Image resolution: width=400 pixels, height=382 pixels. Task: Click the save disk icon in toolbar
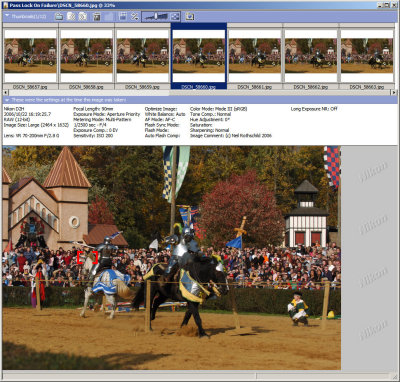[123, 16]
